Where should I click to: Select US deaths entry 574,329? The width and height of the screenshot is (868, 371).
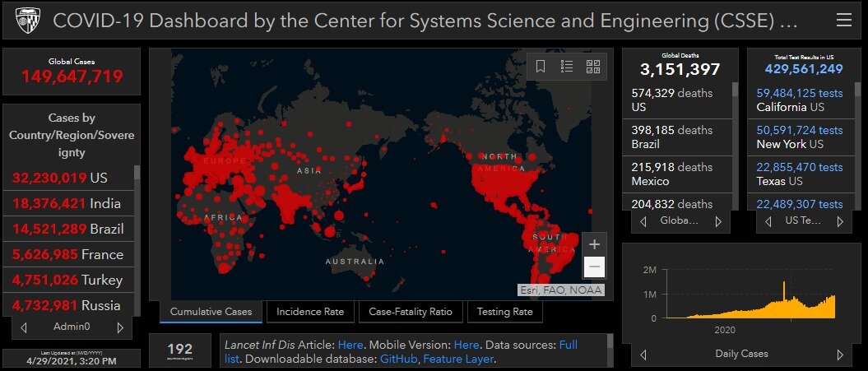pyautogui.click(x=678, y=100)
